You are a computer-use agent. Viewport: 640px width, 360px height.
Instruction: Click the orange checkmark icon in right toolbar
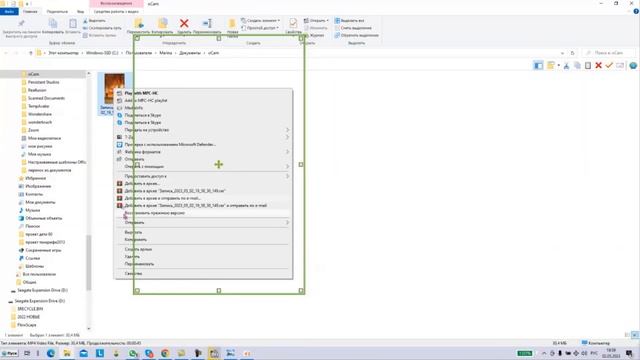tap(609, 65)
